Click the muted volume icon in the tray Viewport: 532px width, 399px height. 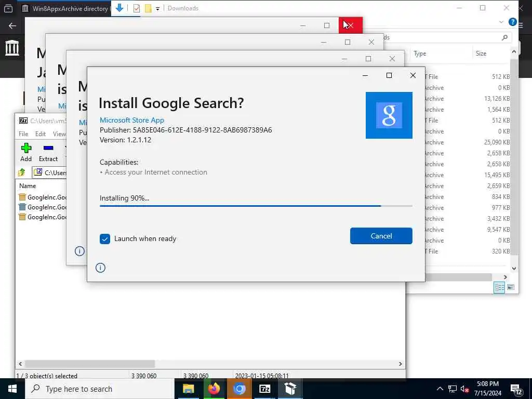(464, 389)
